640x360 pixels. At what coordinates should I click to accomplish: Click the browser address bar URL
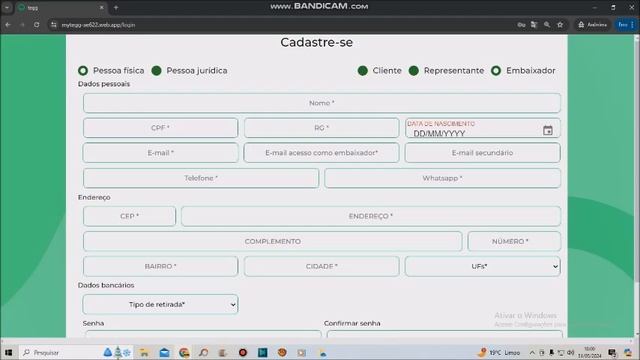(98, 25)
